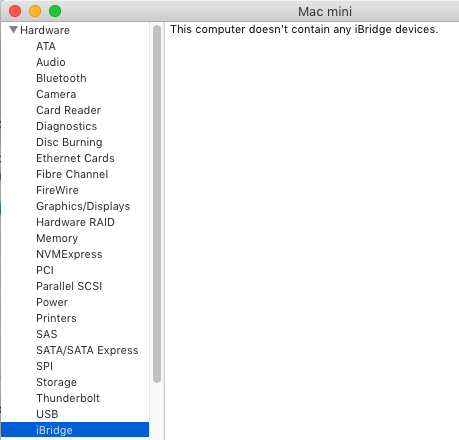
Task: Open Thunderbolt information
Action: click(x=68, y=398)
